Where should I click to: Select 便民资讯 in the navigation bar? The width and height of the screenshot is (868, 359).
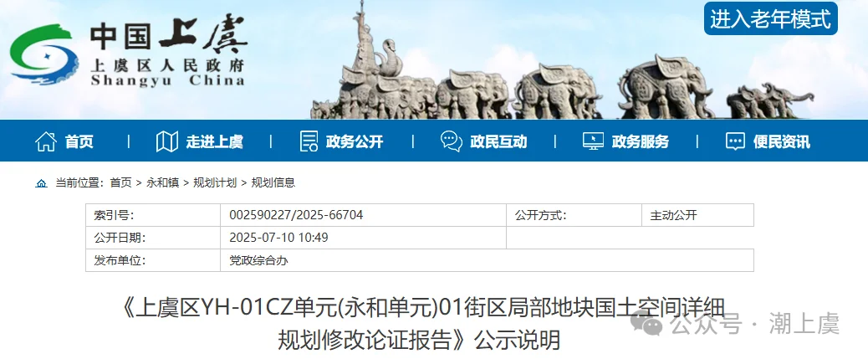[x=781, y=141]
